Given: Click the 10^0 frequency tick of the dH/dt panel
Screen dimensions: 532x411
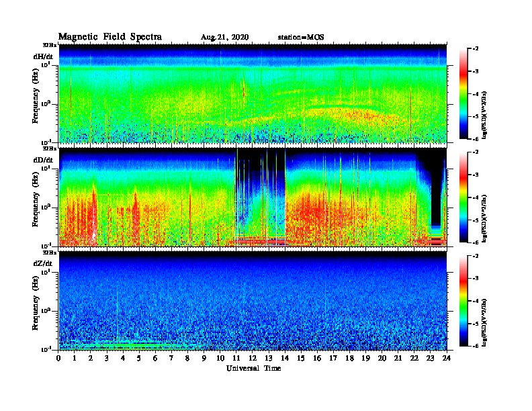Looking at the screenshot, I should pyautogui.click(x=45, y=103).
